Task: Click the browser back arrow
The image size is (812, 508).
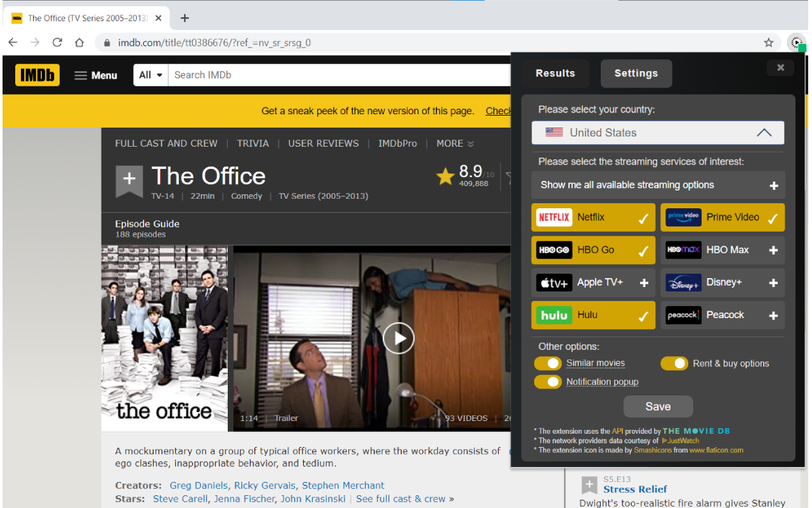Action: pyautogui.click(x=13, y=43)
